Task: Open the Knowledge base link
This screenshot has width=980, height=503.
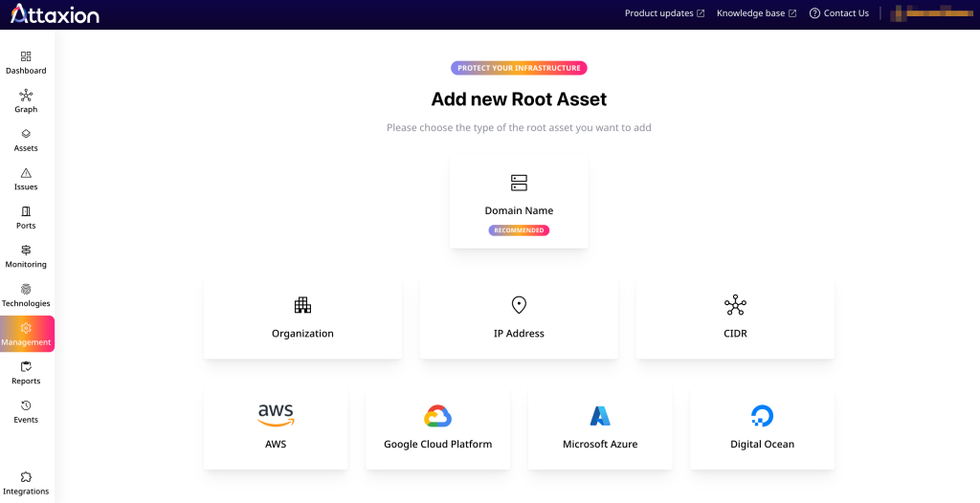Action: 750,13
